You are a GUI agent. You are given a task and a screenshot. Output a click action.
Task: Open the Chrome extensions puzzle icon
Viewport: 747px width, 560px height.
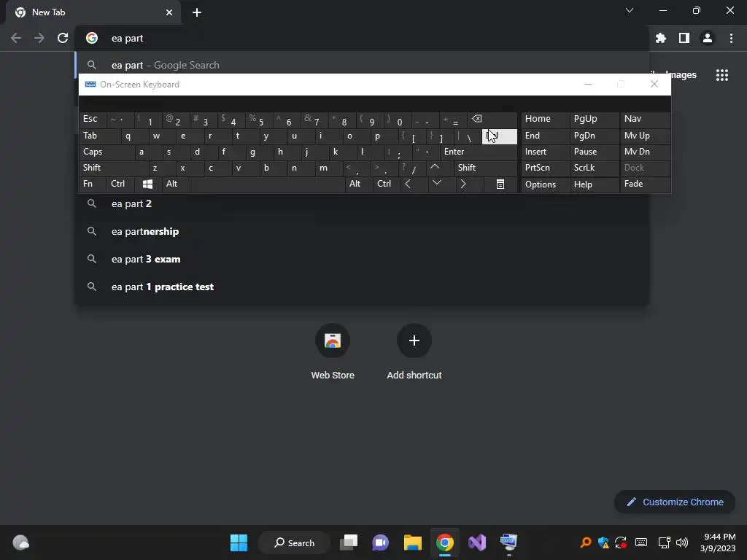(661, 38)
